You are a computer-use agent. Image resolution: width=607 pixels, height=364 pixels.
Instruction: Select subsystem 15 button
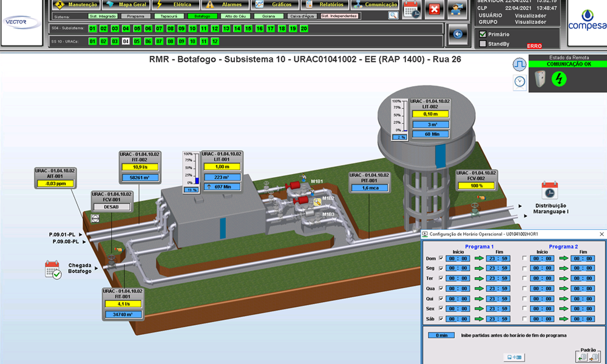tap(248, 29)
